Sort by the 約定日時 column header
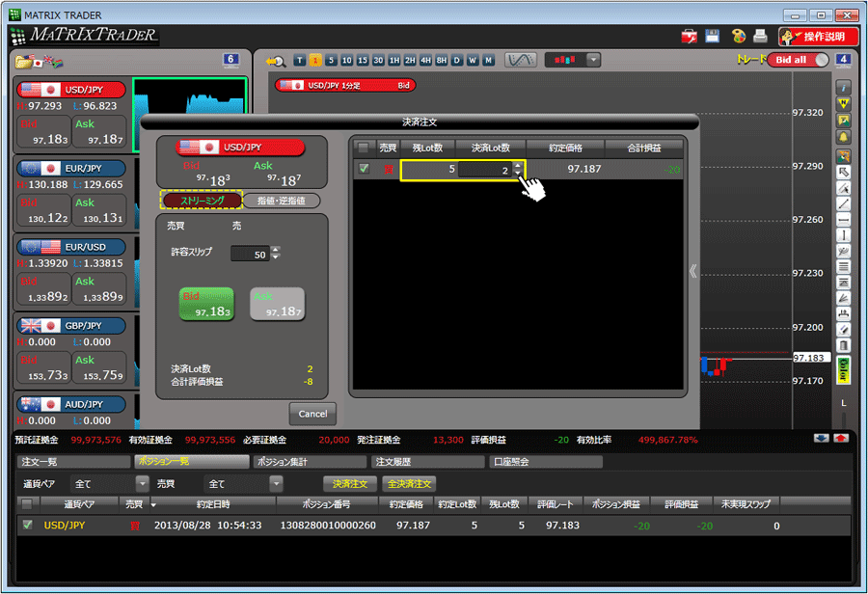Screen dimensions: 868x594 213,504
